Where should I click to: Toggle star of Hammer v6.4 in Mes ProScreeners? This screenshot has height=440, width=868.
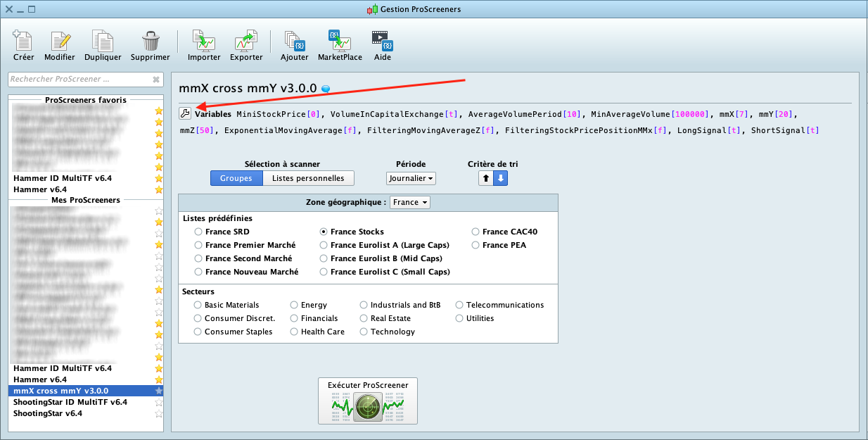[x=159, y=379]
